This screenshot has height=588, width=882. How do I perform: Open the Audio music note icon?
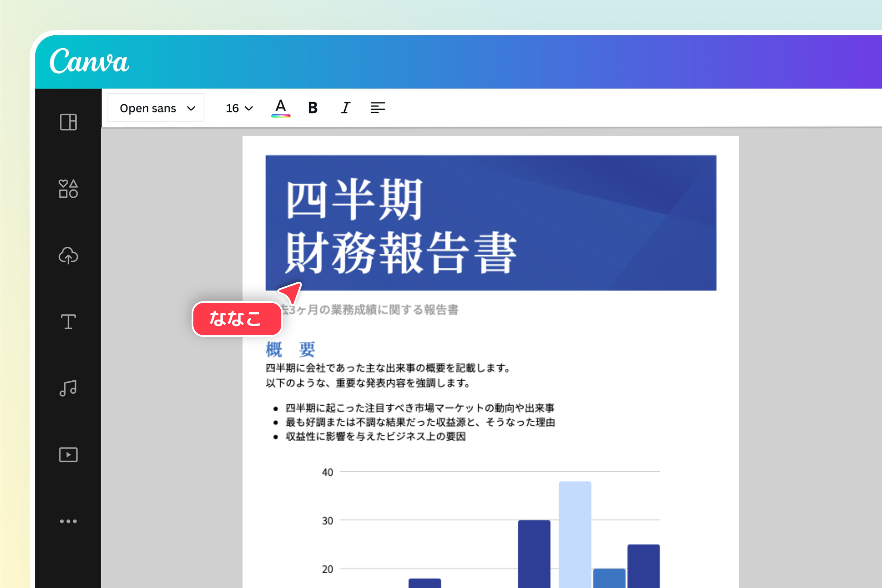click(x=68, y=388)
